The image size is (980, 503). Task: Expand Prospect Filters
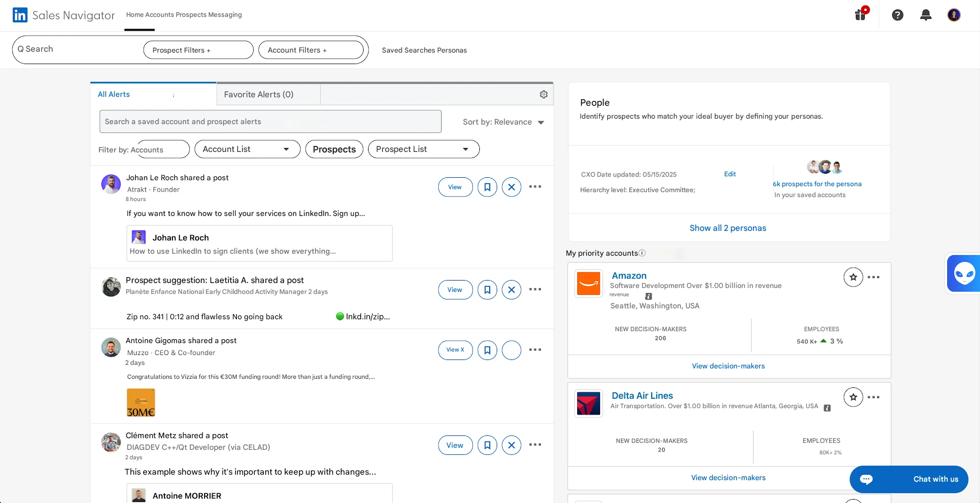tap(198, 50)
